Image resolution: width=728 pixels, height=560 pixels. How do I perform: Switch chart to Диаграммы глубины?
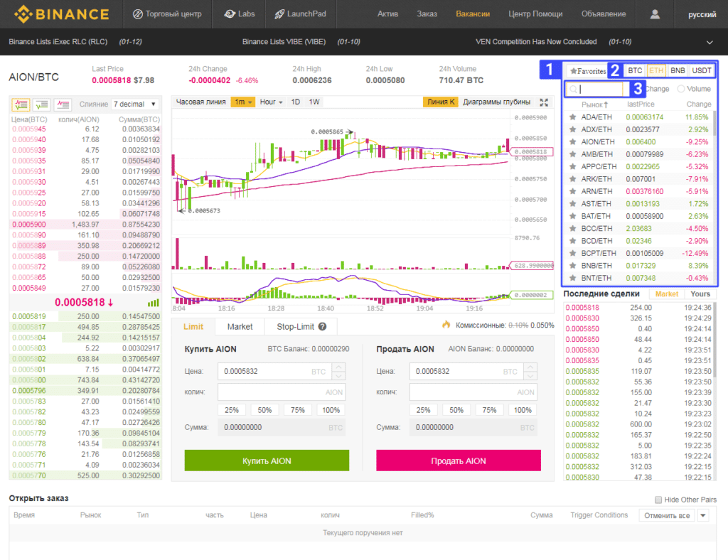click(x=497, y=102)
